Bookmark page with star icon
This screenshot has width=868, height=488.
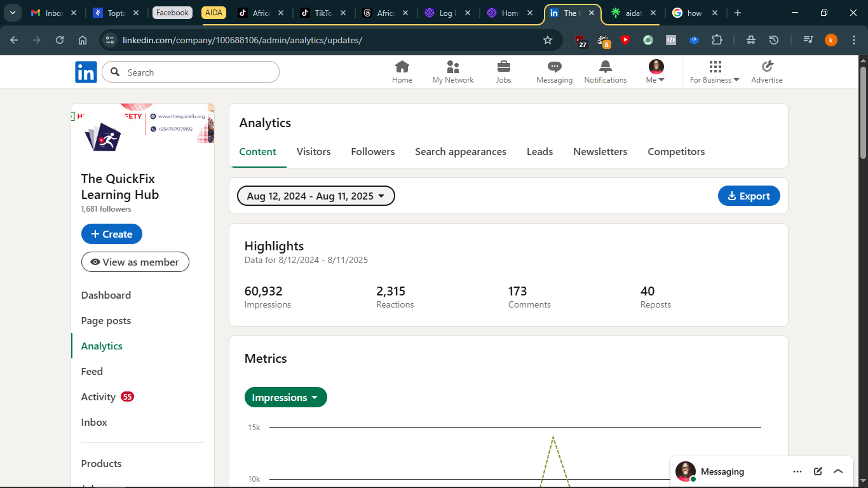click(548, 40)
